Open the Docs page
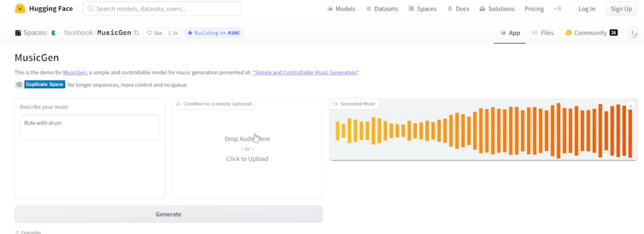The width and height of the screenshot is (644, 234). coord(458,9)
